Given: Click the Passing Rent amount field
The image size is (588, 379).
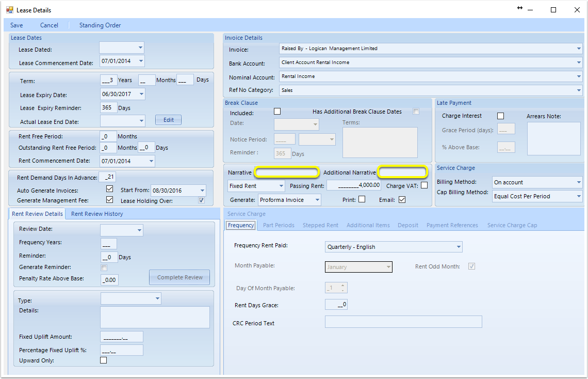Looking at the screenshot, I should point(354,185).
